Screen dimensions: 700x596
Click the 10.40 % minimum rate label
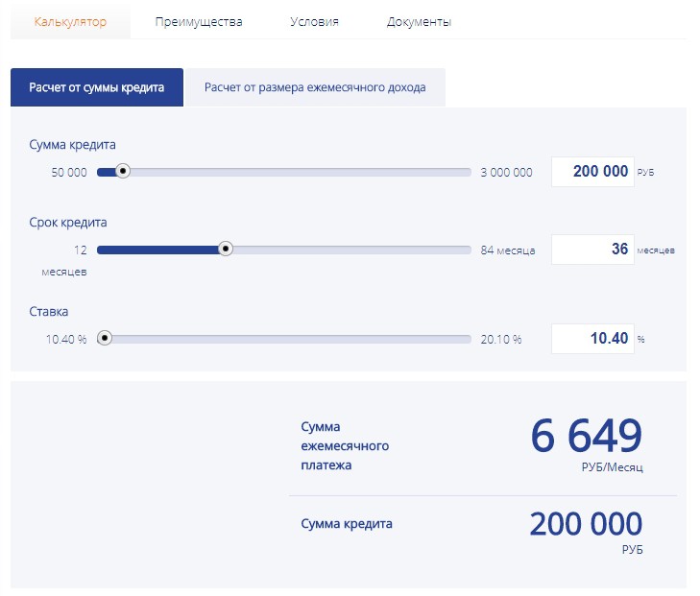(x=66, y=340)
